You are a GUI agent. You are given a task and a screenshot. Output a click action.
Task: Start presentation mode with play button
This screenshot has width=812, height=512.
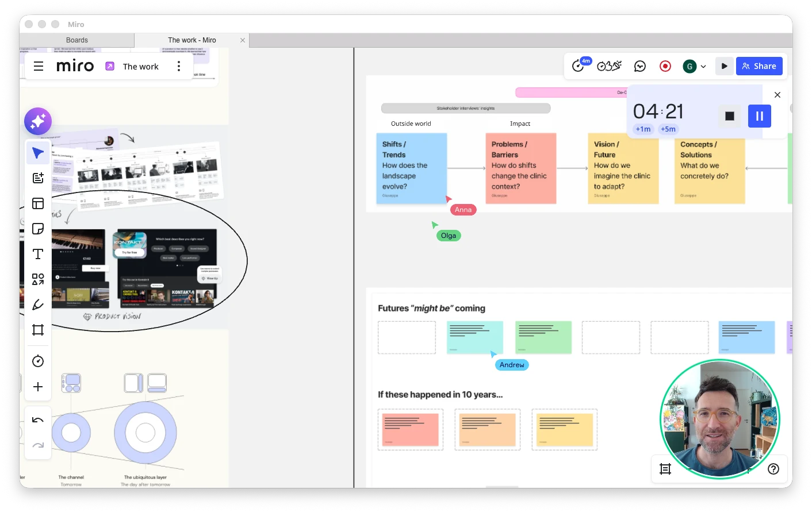(724, 66)
